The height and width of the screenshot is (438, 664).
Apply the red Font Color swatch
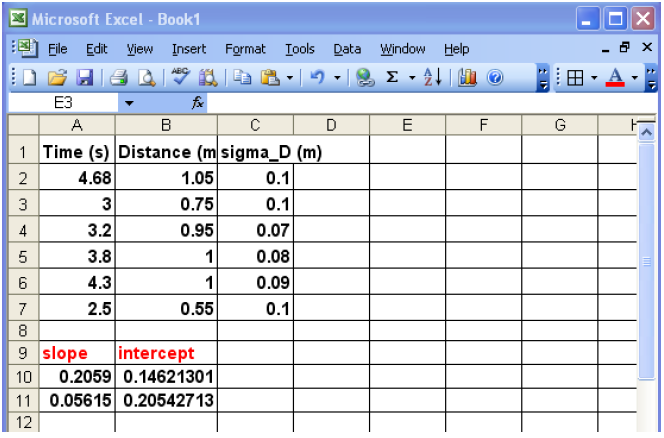coord(615,76)
